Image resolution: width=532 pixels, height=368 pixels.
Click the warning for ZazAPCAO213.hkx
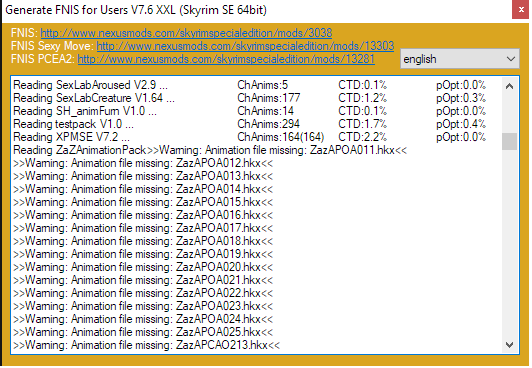click(x=147, y=345)
